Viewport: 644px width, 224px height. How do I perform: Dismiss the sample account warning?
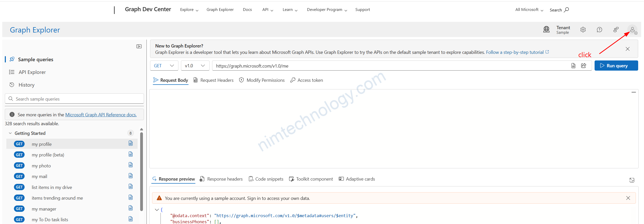click(628, 198)
